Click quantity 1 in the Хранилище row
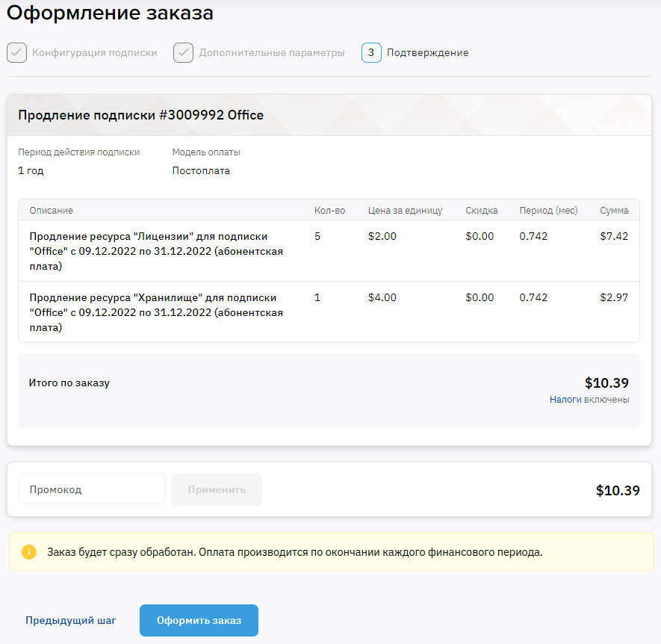The image size is (661, 644). click(x=317, y=297)
